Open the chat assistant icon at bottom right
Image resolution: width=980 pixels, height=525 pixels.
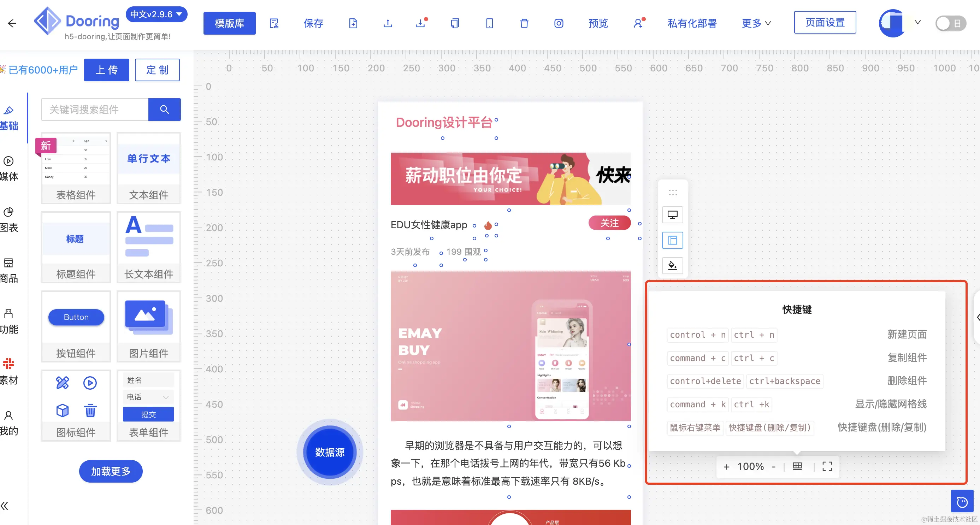point(962,502)
